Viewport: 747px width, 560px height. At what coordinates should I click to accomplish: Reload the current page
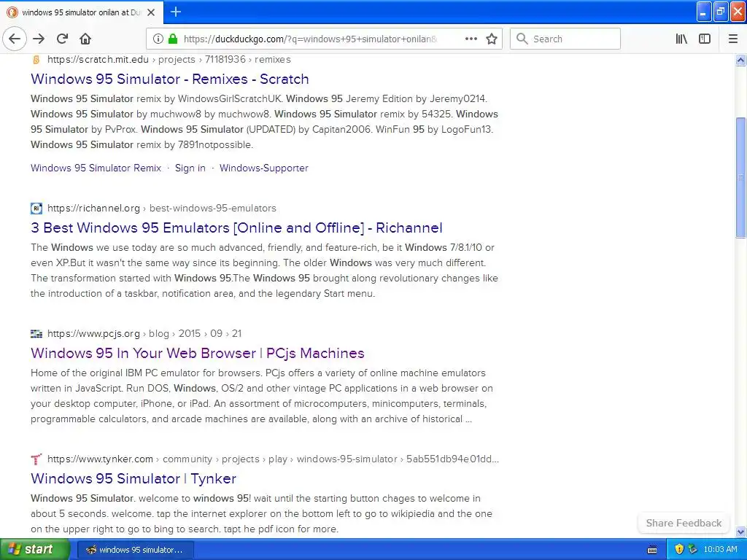pyautogui.click(x=62, y=39)
